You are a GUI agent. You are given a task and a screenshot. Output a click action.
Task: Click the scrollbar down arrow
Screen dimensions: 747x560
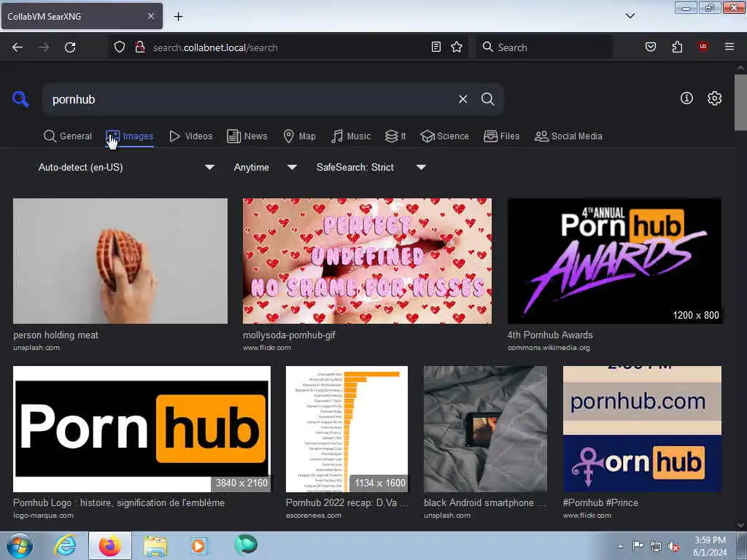pos(740,525)
